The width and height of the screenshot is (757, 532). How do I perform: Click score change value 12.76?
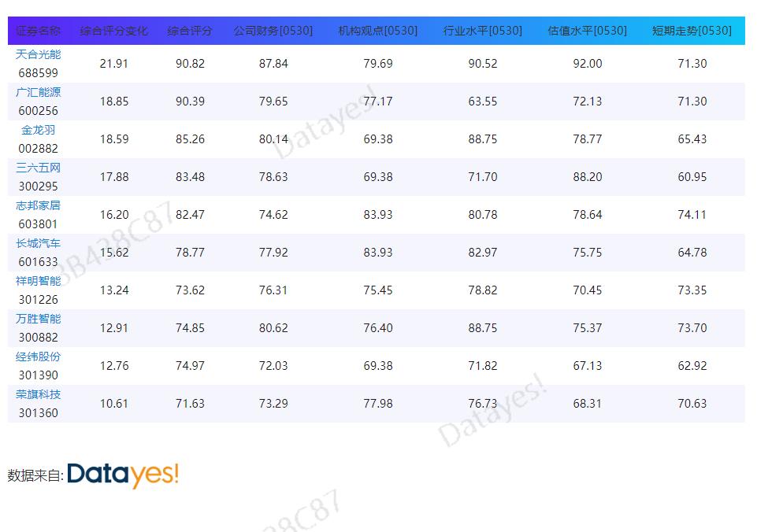pyautogui.click(x=114, y=366)
